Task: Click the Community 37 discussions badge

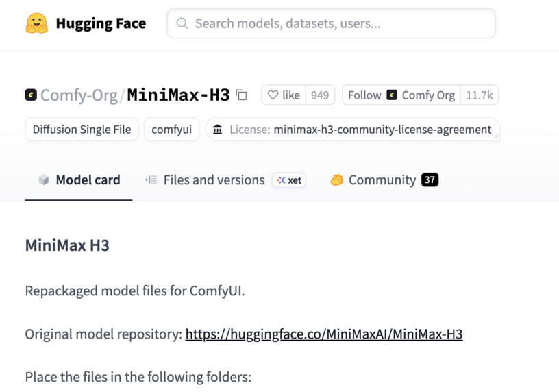Action: click(430, 180)
